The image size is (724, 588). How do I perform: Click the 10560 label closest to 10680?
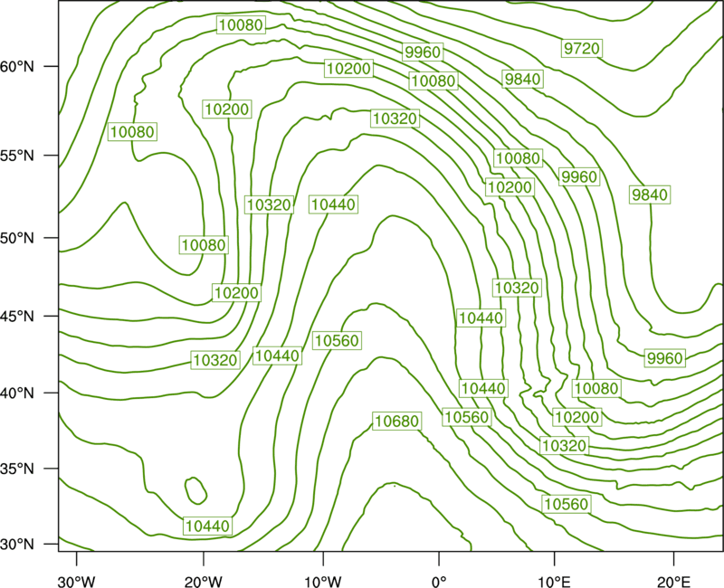[467, 417]
